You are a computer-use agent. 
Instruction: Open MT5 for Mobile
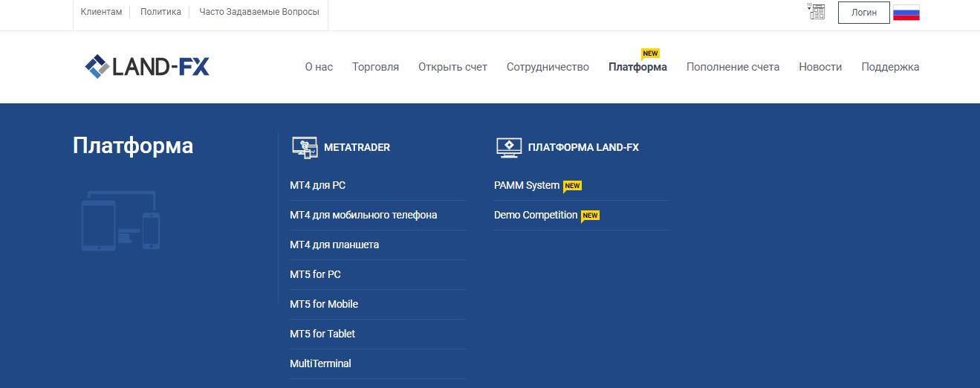(x=324, y=304)
